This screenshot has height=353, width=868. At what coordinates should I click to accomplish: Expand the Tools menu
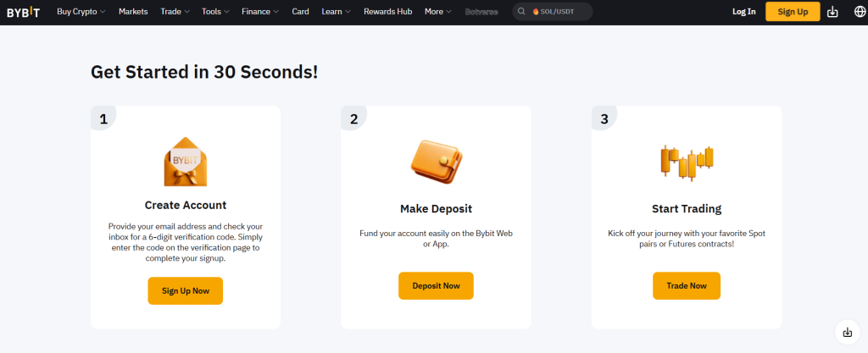coord(215,12)
